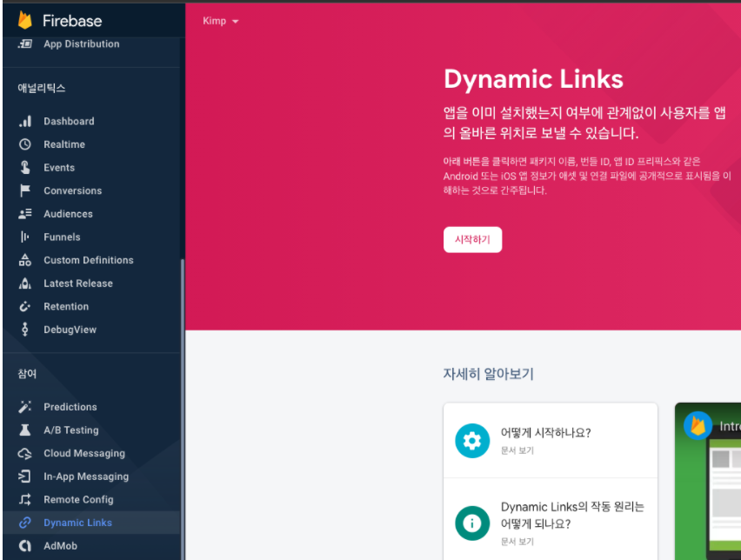Click the Retention icon
The width and height of the screenshot is (741, 560).
point(25,307)
